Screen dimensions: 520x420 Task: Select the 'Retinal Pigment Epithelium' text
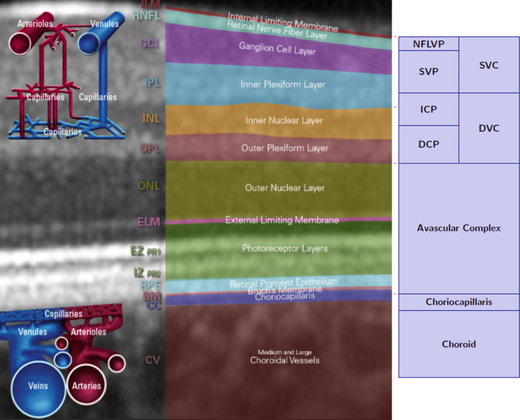(x=284, y=283)
